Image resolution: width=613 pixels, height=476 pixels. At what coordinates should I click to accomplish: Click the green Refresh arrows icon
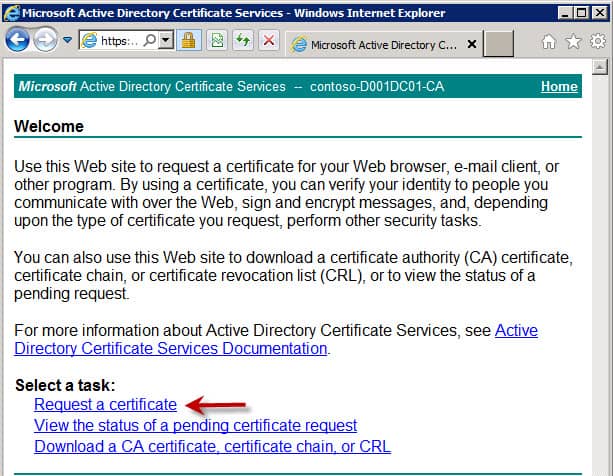pyautogui.click(x=243, y=40)
